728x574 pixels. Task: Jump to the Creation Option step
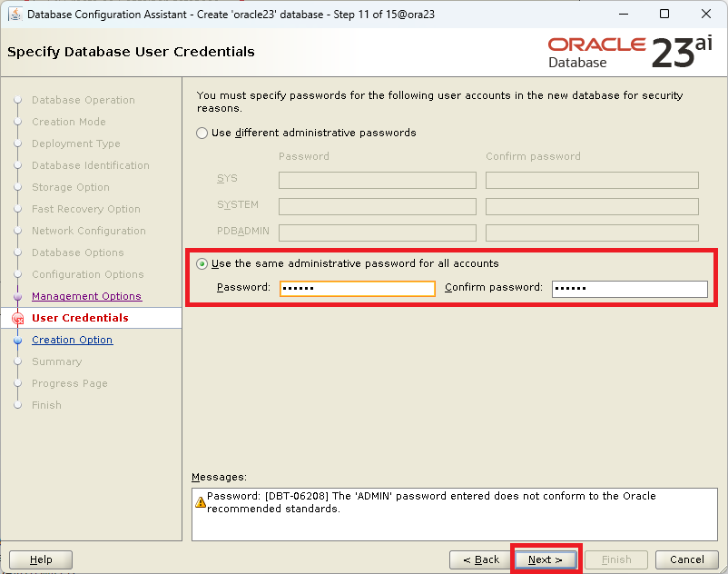pyautogui.click(x=72, y=340)
